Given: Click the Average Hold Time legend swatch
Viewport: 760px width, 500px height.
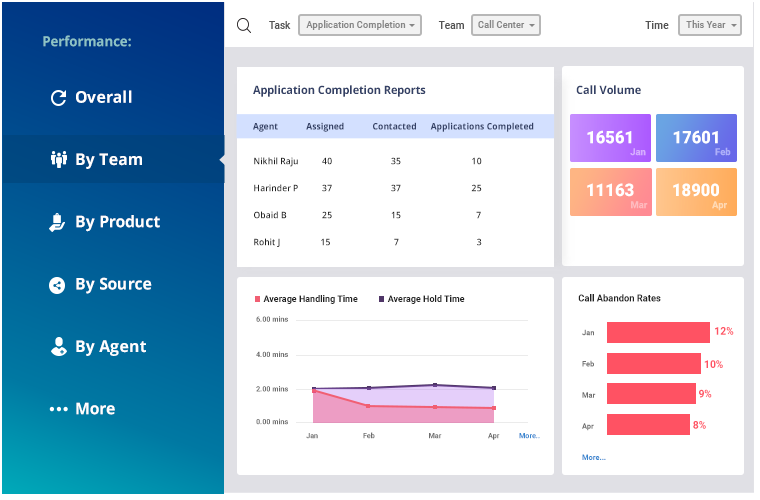Looking at the screenshot, I should point(381,299).
